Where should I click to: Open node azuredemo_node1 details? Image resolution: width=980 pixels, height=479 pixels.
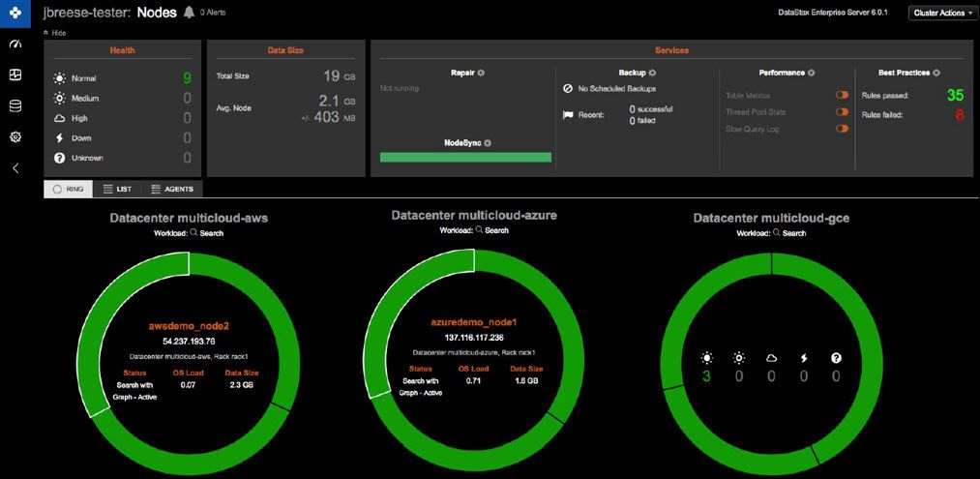point(474,322)
